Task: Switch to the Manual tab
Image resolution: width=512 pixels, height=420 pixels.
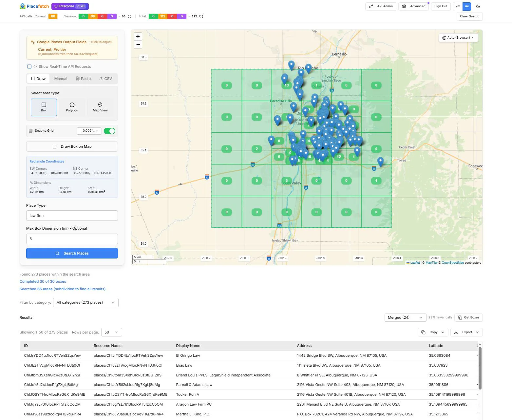Action: [61, 79]
